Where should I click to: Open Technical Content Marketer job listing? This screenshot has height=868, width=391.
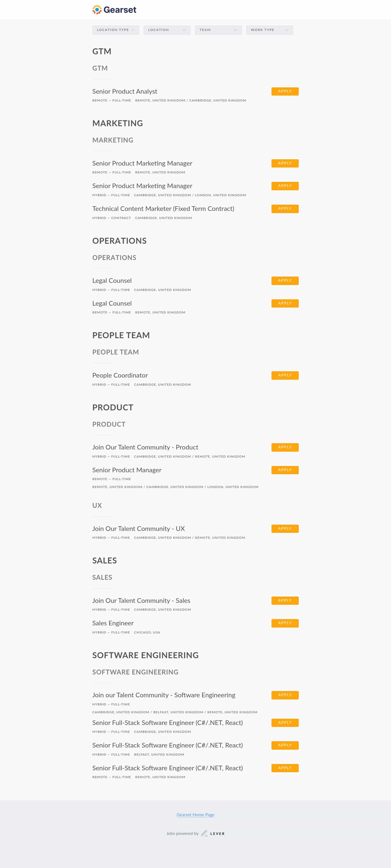point(163,208)
